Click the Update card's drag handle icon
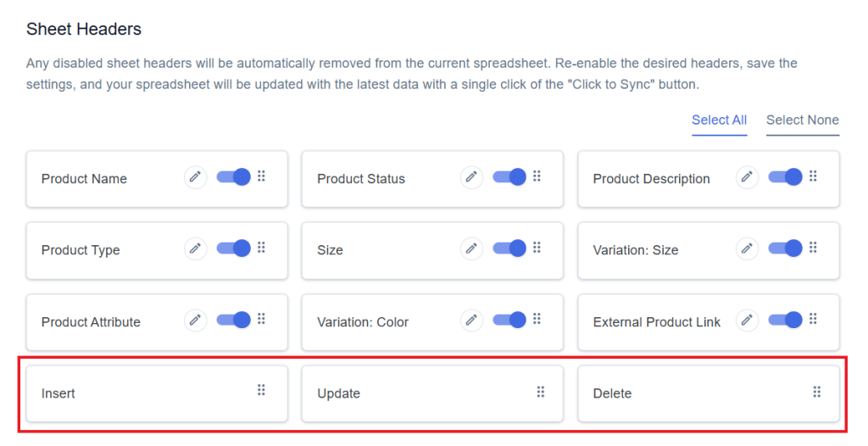 [x=541, y=393]
